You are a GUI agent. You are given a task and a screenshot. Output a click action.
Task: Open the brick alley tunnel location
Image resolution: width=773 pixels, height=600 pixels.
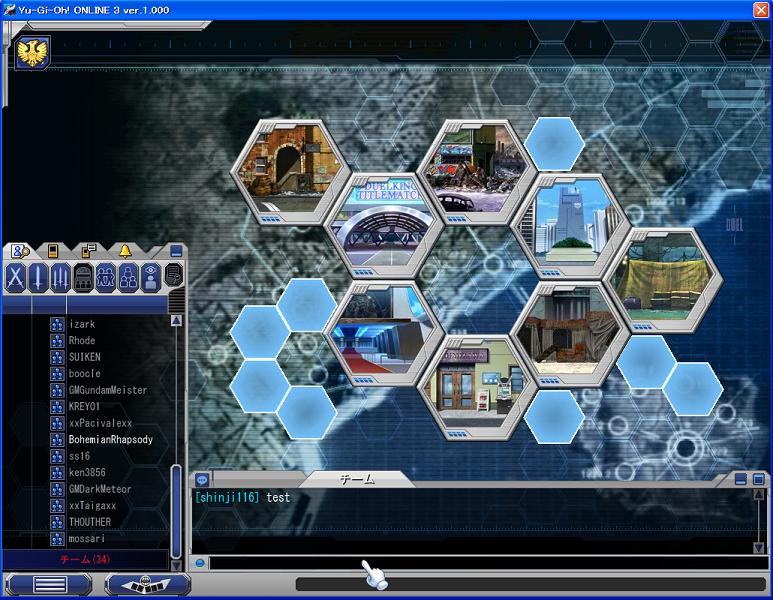pos(291,170)
